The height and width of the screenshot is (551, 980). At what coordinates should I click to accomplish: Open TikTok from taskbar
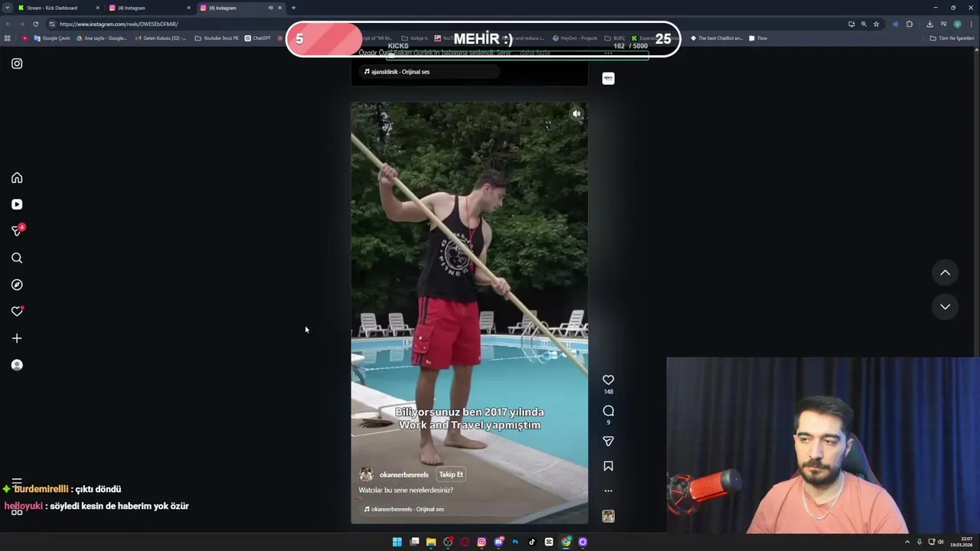click(x=532, y=542)
